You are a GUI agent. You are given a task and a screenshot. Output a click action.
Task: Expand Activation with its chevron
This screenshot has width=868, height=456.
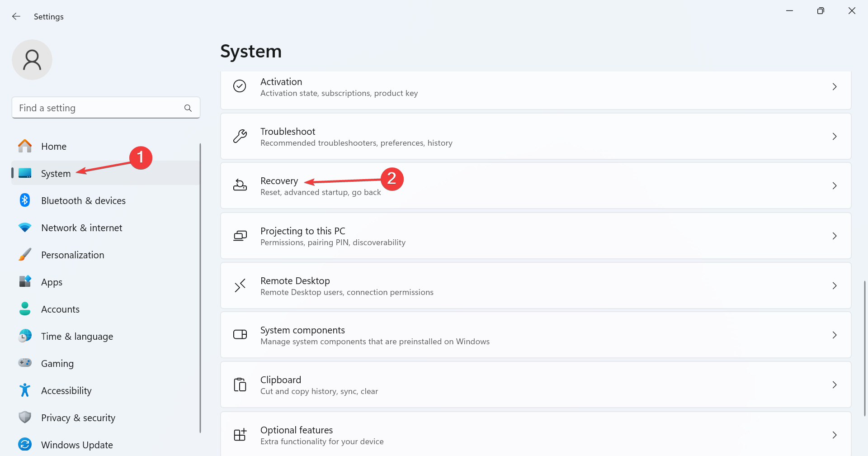click(835, 86)
